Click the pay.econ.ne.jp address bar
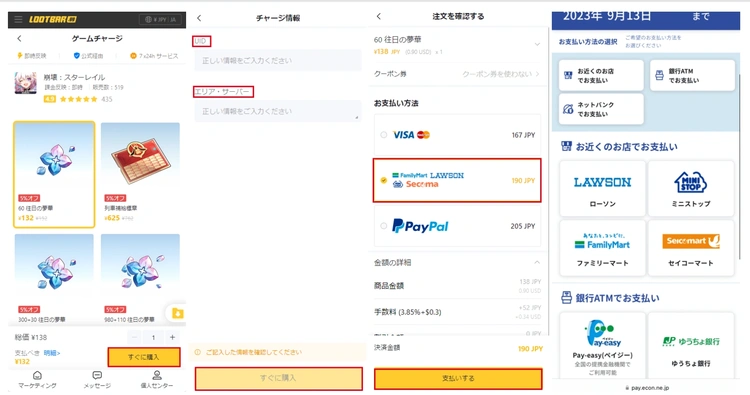Image resolution: width=750 pixels, height=395 pixels. 647,388
